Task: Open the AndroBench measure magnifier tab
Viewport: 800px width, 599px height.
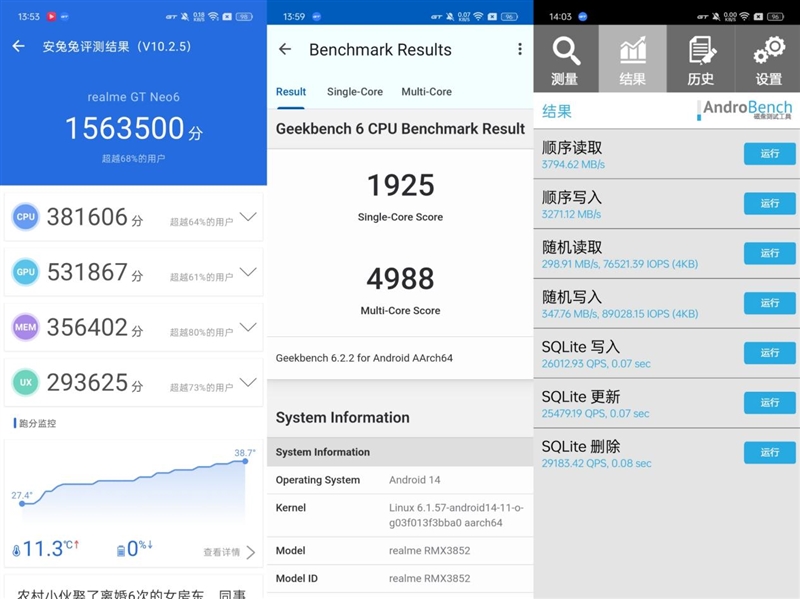Action: click(x=565, y=59)
